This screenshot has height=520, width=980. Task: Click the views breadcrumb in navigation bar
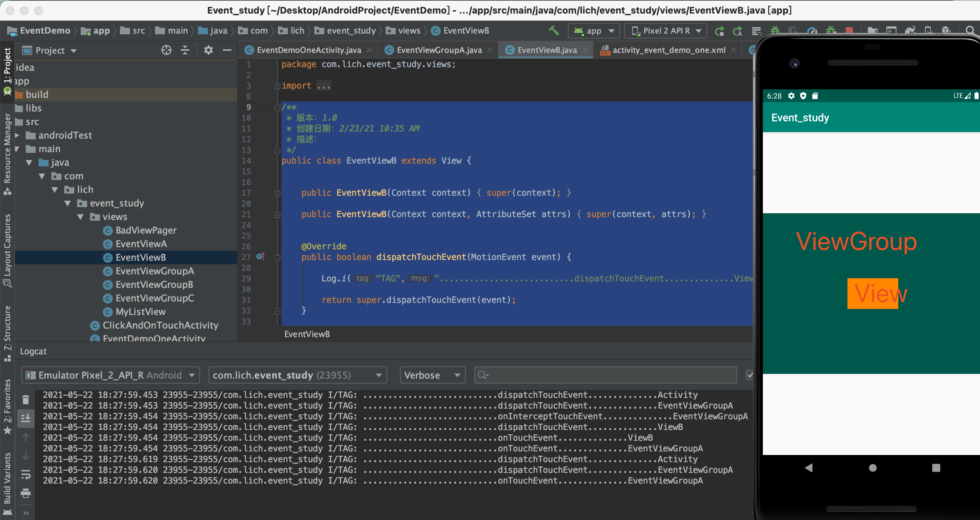409,31
